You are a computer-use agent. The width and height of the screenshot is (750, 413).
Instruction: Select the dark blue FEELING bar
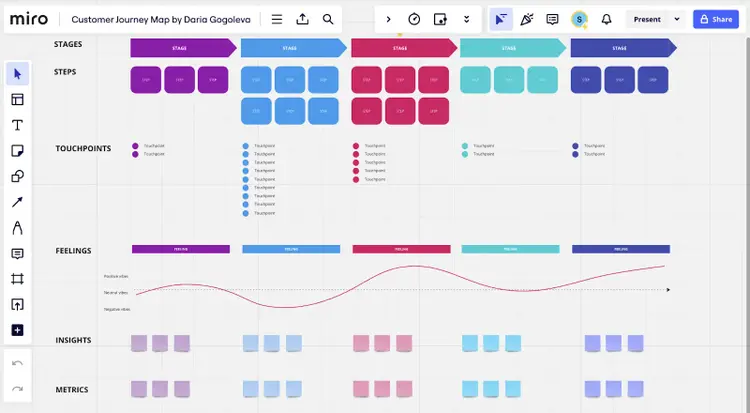[621, 249]
